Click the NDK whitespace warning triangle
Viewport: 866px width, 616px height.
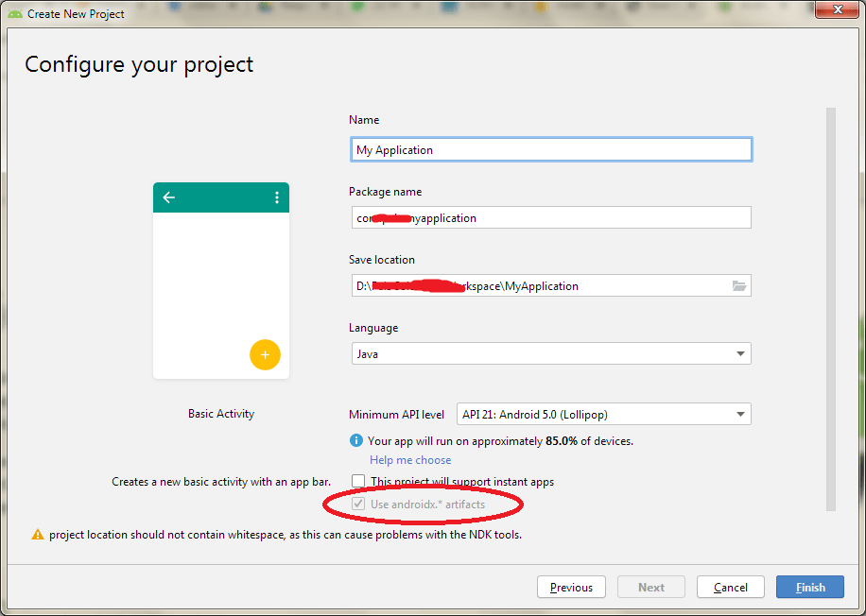37,534
